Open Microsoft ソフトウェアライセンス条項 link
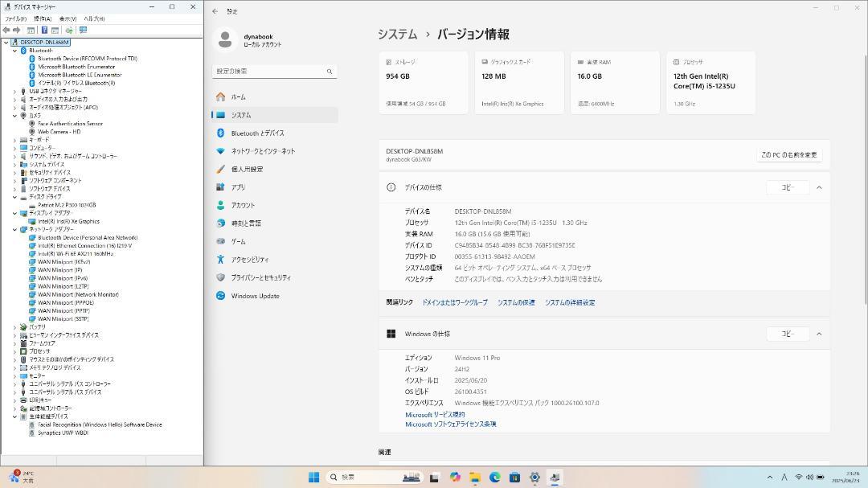 451,424
